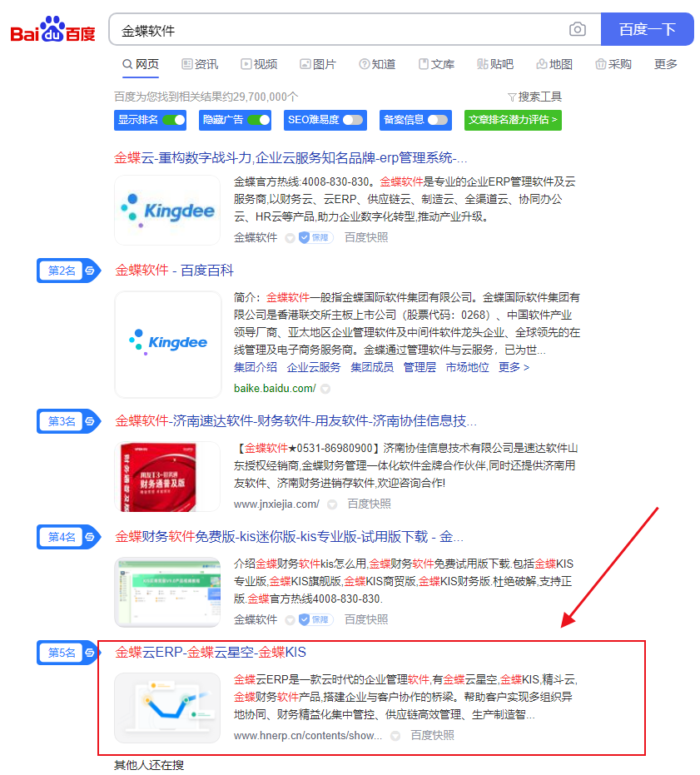700x775 pixels.
Task: Open 百度快照 of first result
Action: coord(366,237)
